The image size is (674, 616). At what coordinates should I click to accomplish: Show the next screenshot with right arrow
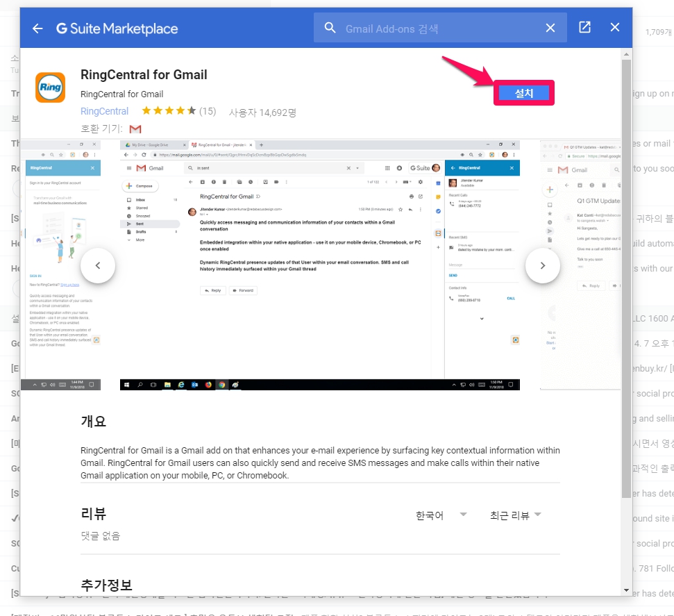pos(542,265)
